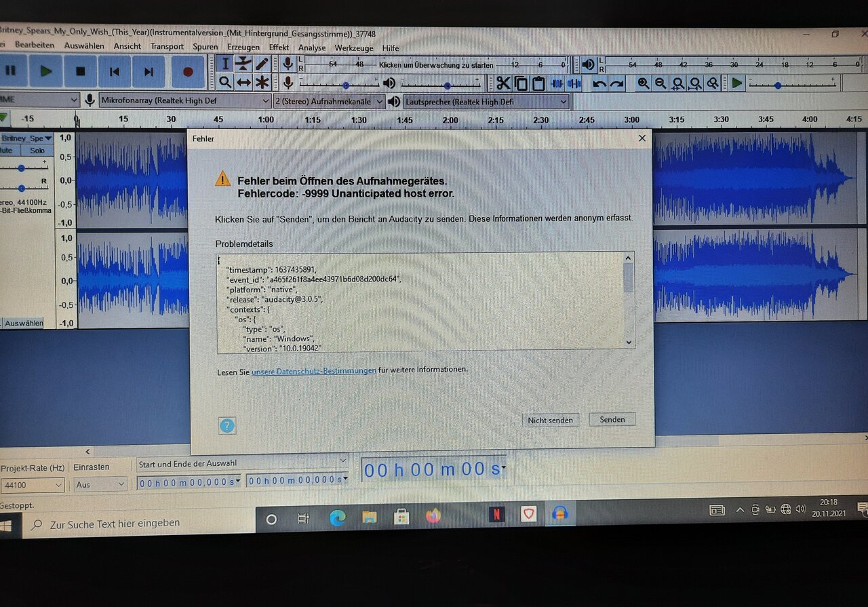The width and height of the screenshot is (868, 607).
Task: Click the green Play-at-speed button
Action: [x=737, y=83]
